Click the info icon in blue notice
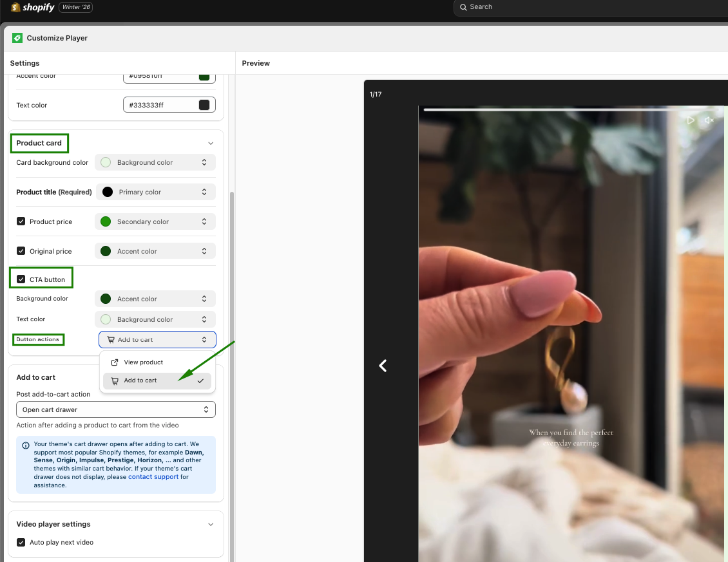This screenshot has width=728, height=562. pyautogui.click(x=26, y=445)
